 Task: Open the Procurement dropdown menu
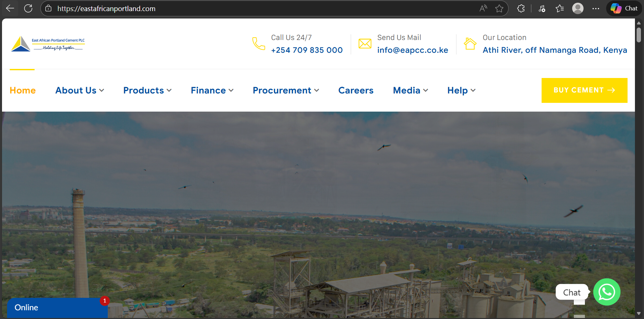tap(286, 90)
